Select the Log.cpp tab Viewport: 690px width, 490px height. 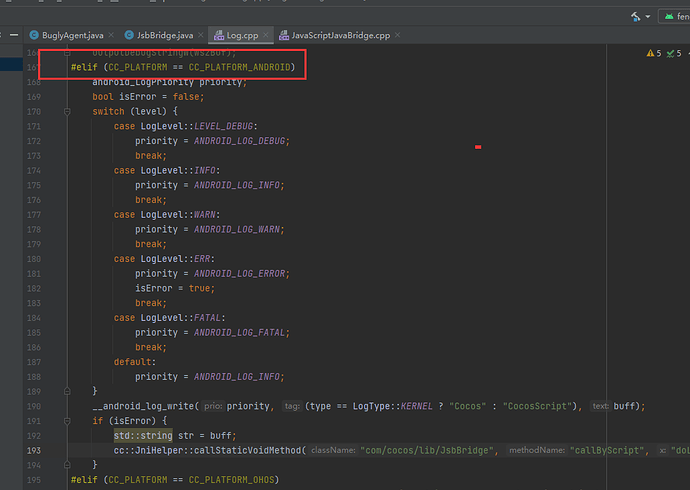242,35
